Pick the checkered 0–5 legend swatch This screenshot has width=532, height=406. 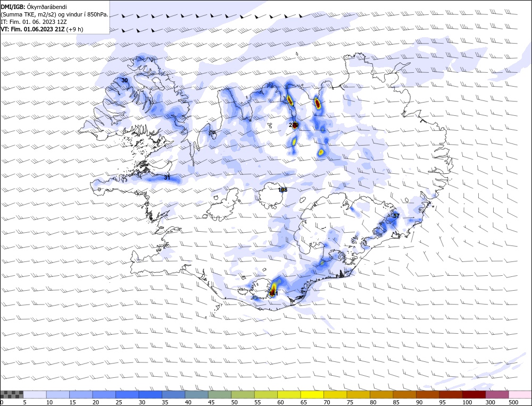coord(12,394)
